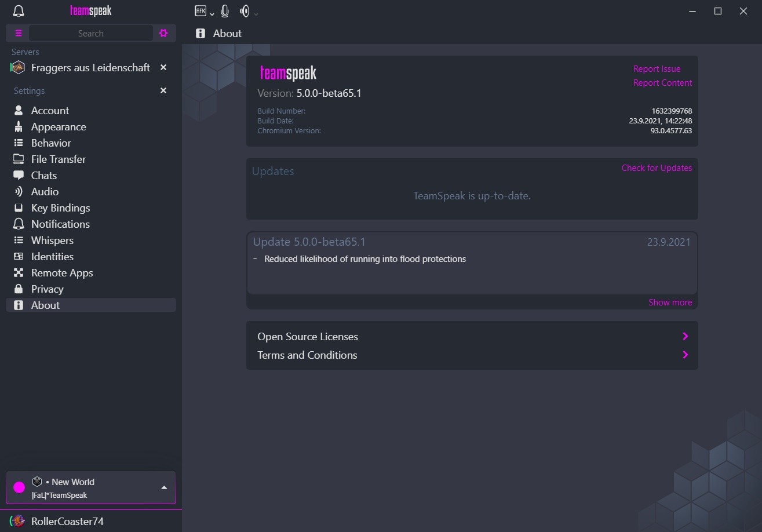Click the Appearance brush icon
This screenshot has height=532, width=762.
tap(19, 126)
